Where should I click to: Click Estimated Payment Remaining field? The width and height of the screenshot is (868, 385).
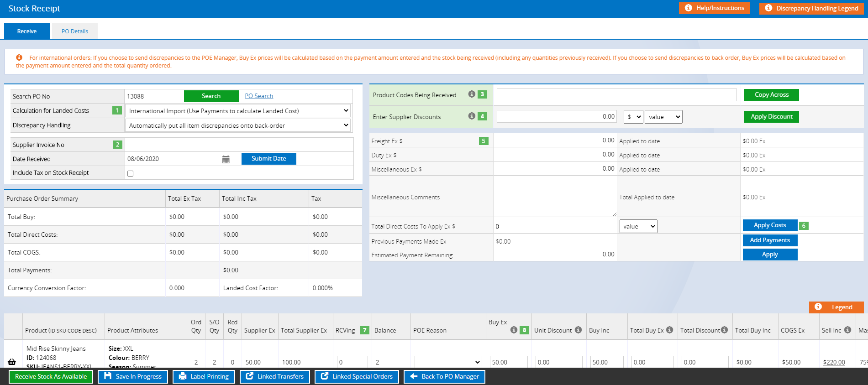(555, 255)
